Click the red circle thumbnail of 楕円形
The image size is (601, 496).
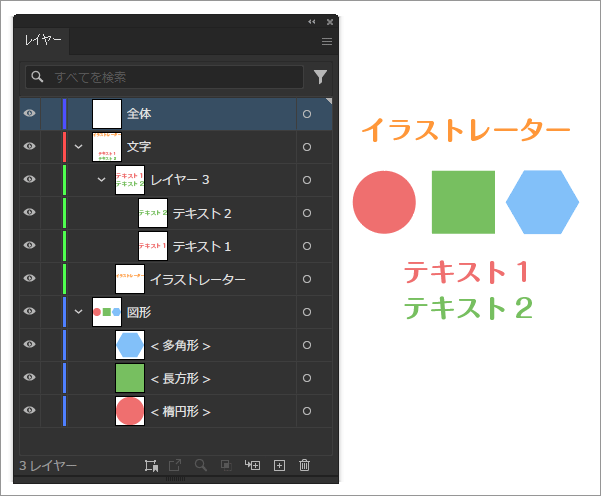click(130, 411)
